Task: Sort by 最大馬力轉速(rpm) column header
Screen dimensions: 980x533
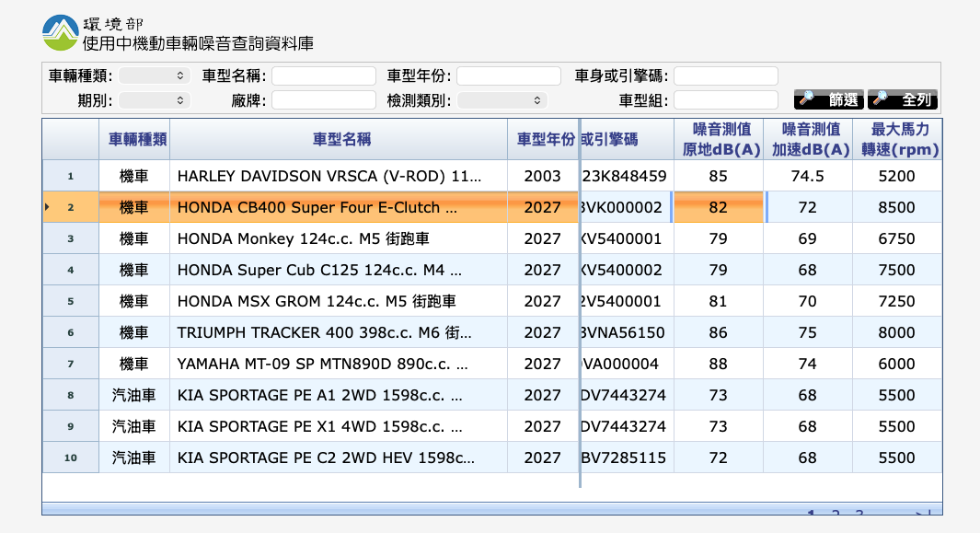Action: point(897,140)
